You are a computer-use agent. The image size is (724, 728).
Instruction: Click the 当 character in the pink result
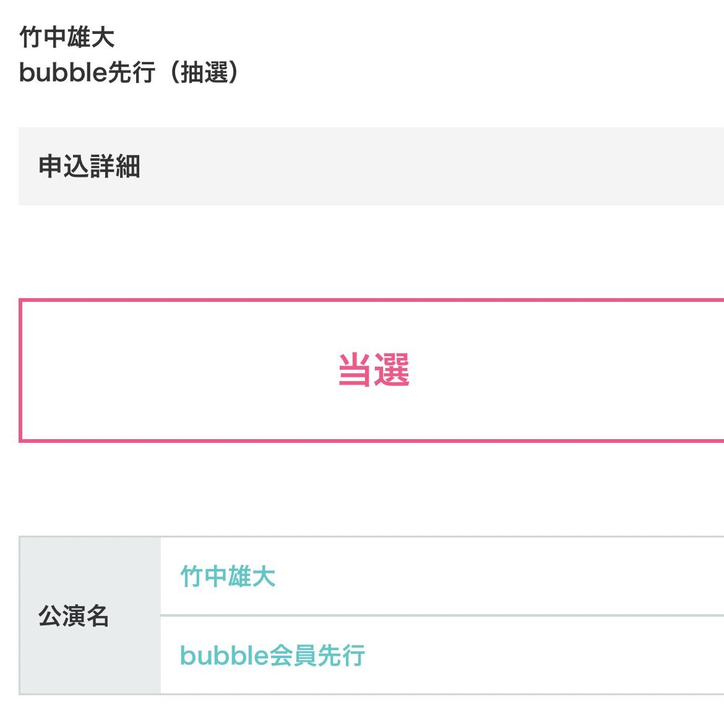355,370
